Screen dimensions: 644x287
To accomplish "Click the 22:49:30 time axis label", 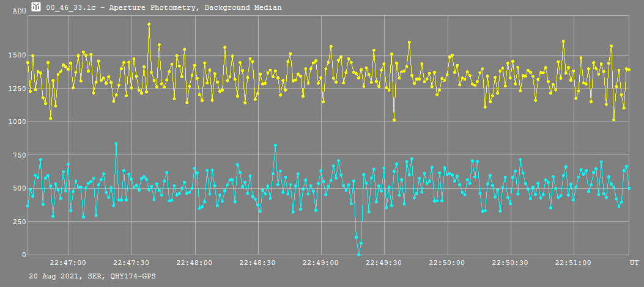I will 383,263.
